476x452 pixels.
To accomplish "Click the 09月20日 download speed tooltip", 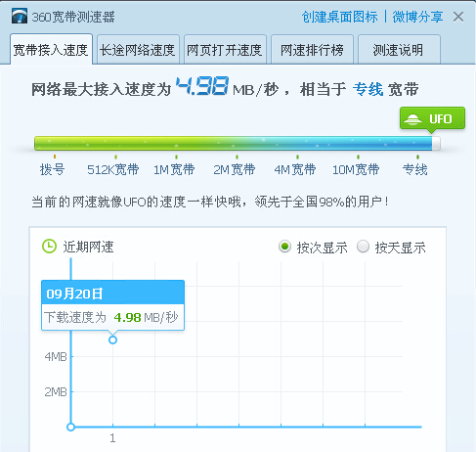I will [112, 305].
